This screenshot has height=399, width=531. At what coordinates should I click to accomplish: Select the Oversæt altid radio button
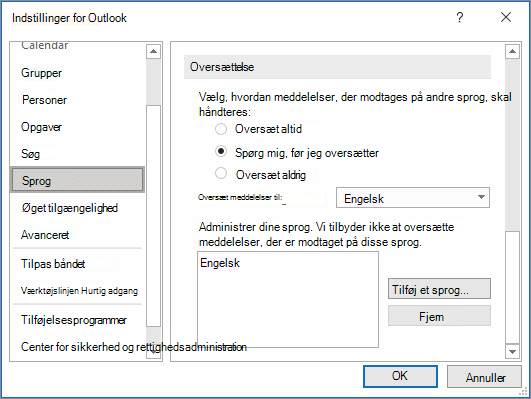221,129
